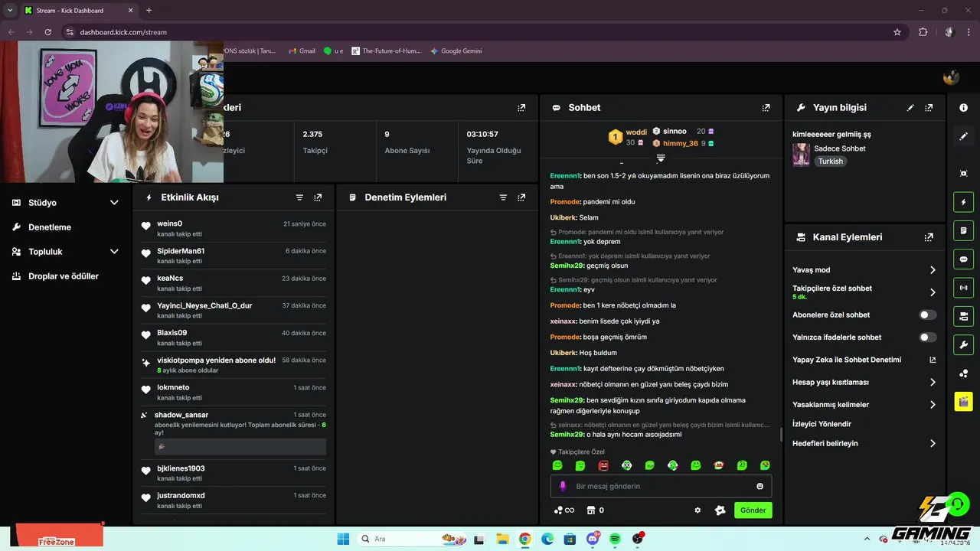Click the Bir mesaj gönderin input
This screenshot has width=980, height=551.
pyautogui.click(x=661, y=486)
